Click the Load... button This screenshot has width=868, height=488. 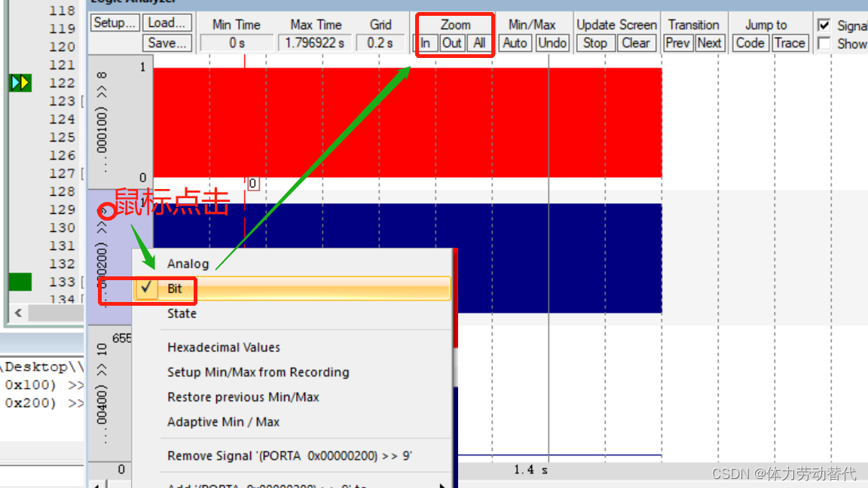167,23
